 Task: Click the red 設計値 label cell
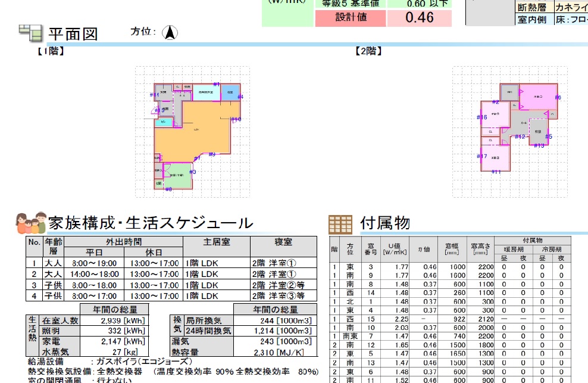(351, 18)
